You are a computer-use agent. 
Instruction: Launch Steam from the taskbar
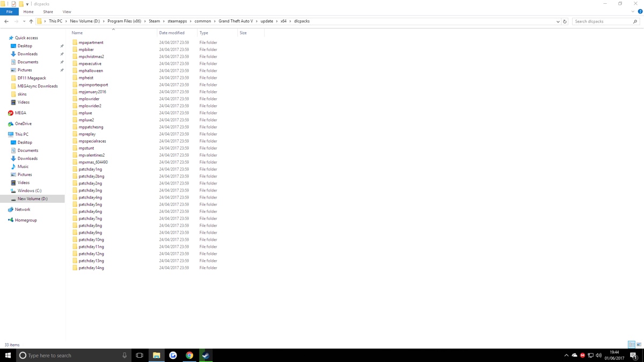pyautogui.click(x=206, y=355)
